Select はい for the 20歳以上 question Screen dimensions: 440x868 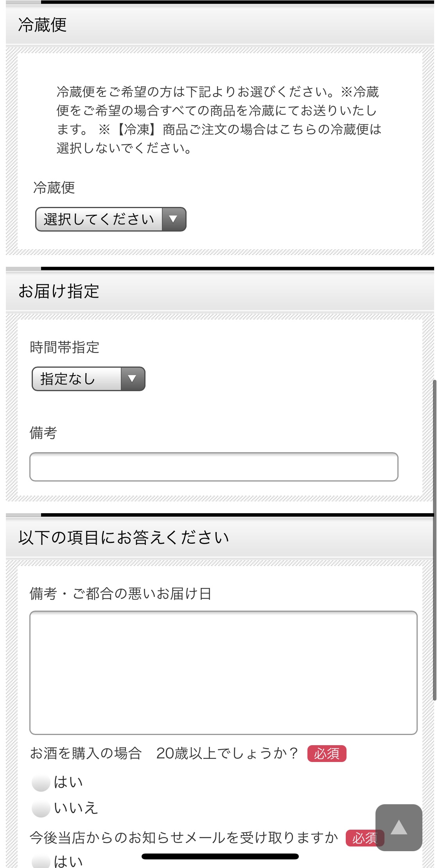[41, 783]
